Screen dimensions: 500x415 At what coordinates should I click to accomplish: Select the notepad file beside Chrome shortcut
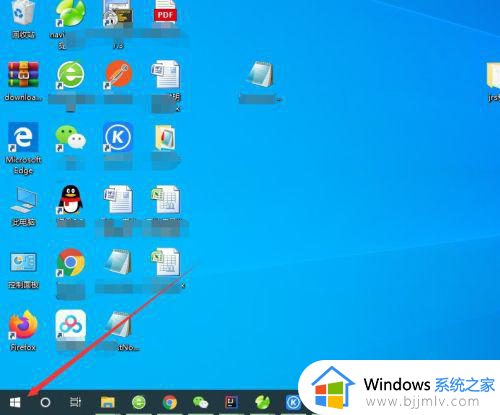coord(118,262)
